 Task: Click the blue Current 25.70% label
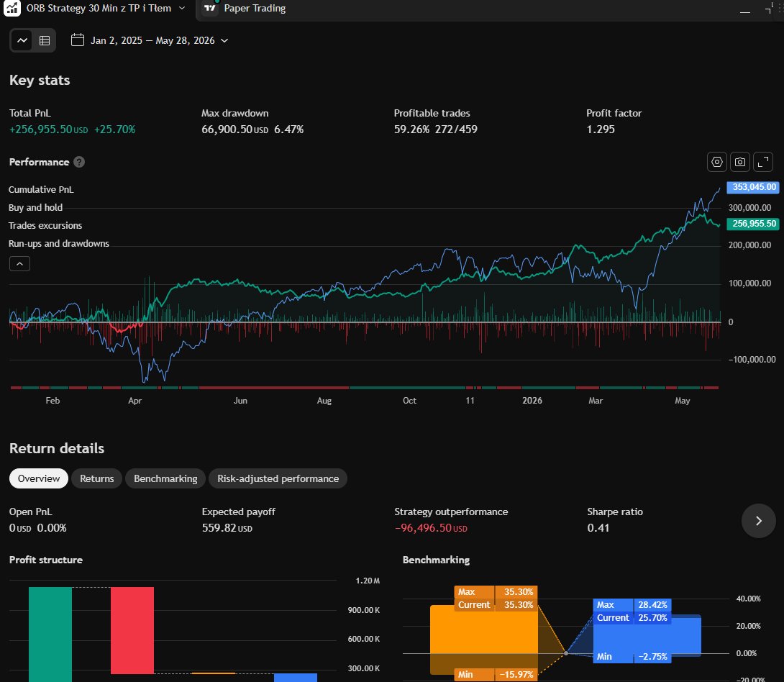(632, 618)
